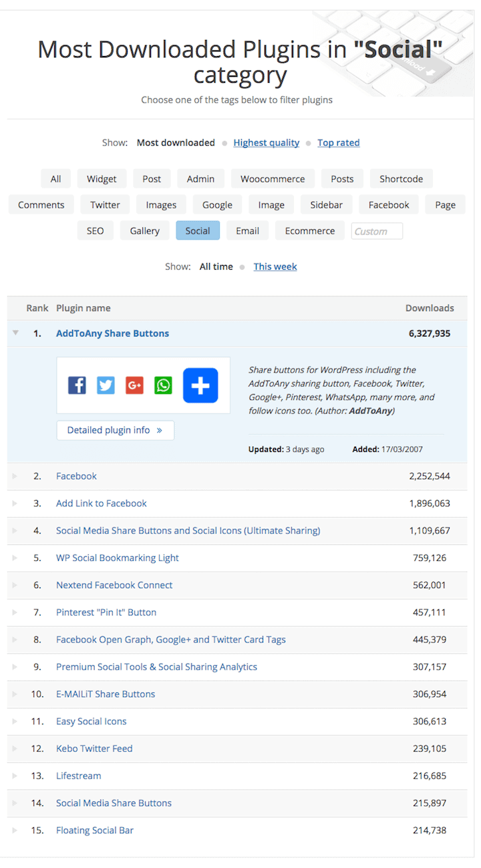Choose the singular Image tag
Image resolution: width=481 pixels, height=868 pixels.
tap(271, 205)
